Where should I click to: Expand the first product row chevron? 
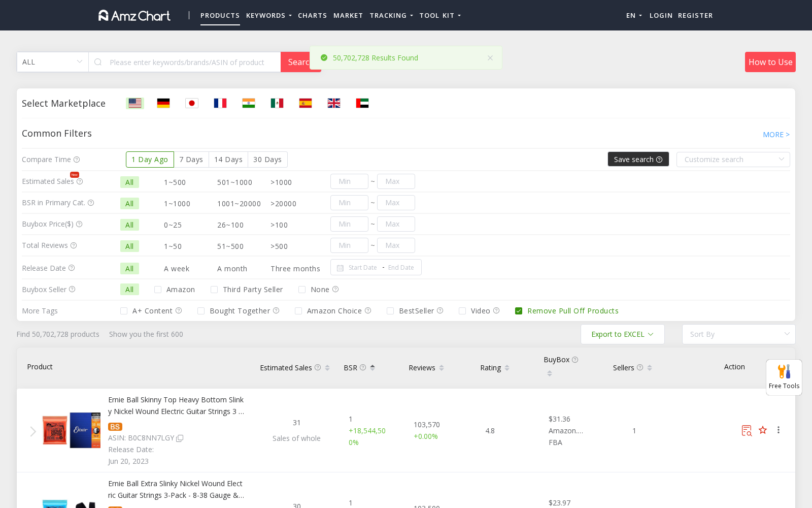[x=33, y=431]
